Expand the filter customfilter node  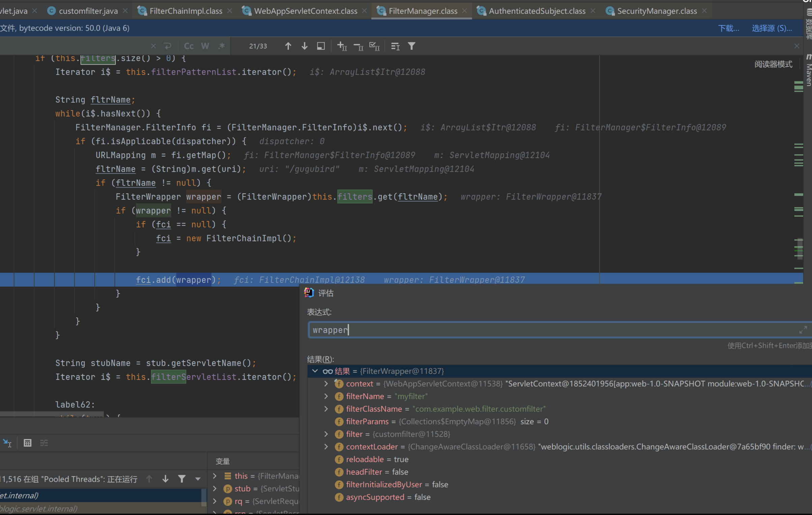[326, 434]
